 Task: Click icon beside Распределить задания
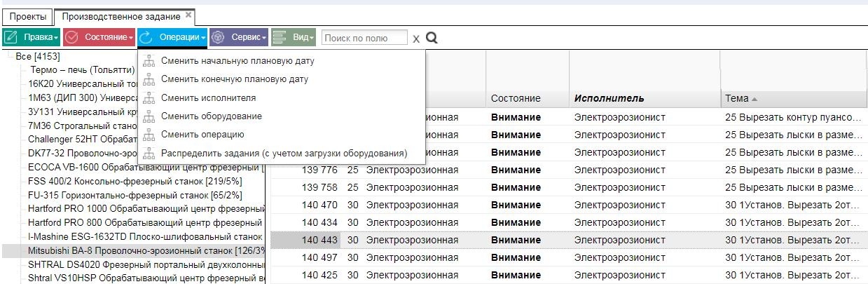[x=148, y=152]
